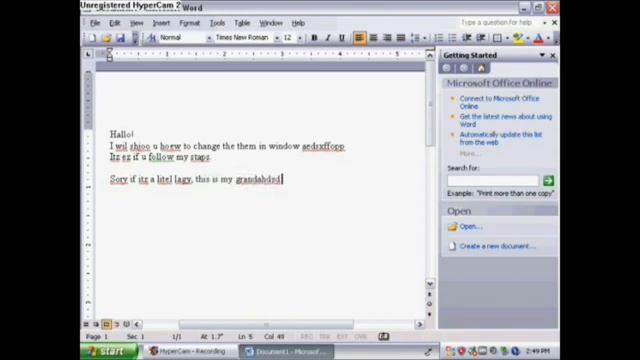Screen dimensions: 640x360
Task: Click the Outside Border icon
Action: point(497,38)
